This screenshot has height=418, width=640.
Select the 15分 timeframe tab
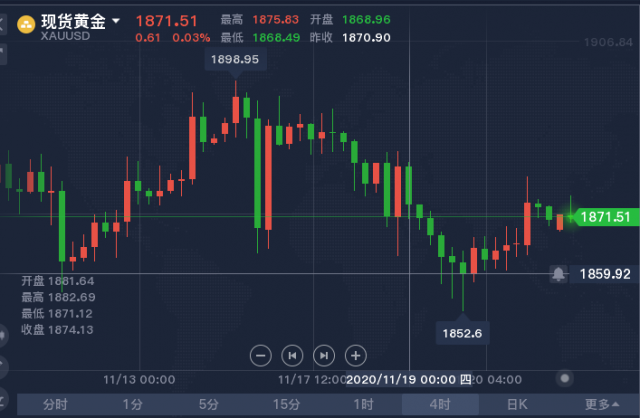point(286,405)
